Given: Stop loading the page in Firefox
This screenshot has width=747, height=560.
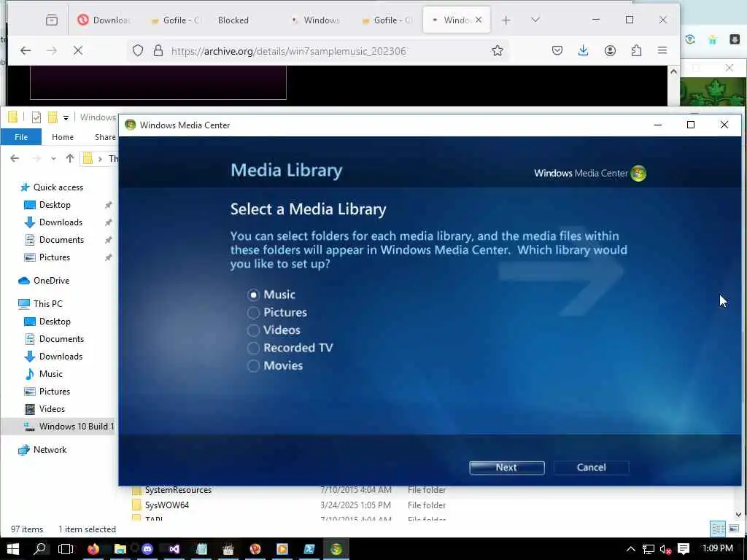Looking at the screenshot, I should [x=78, y=50].
